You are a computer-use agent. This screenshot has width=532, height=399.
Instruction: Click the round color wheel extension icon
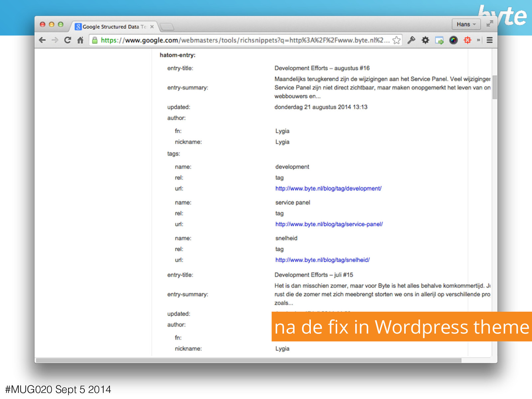(x=453, y=40)
